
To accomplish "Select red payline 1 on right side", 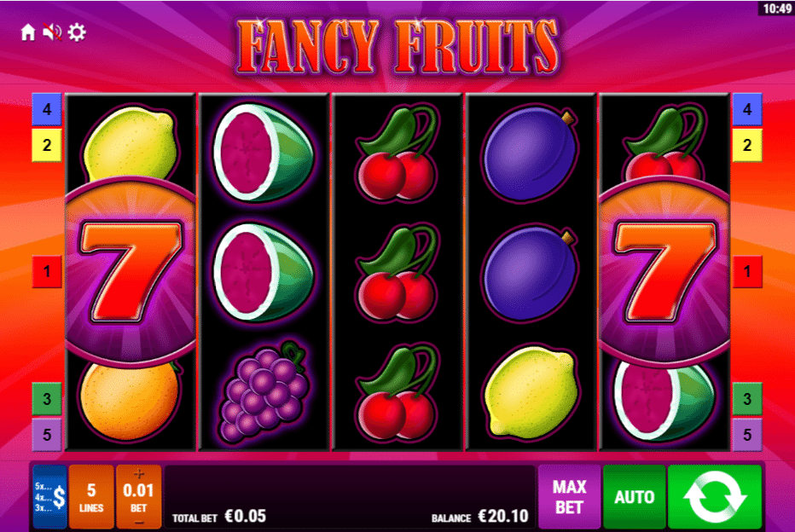I will [x=747, y=272].
